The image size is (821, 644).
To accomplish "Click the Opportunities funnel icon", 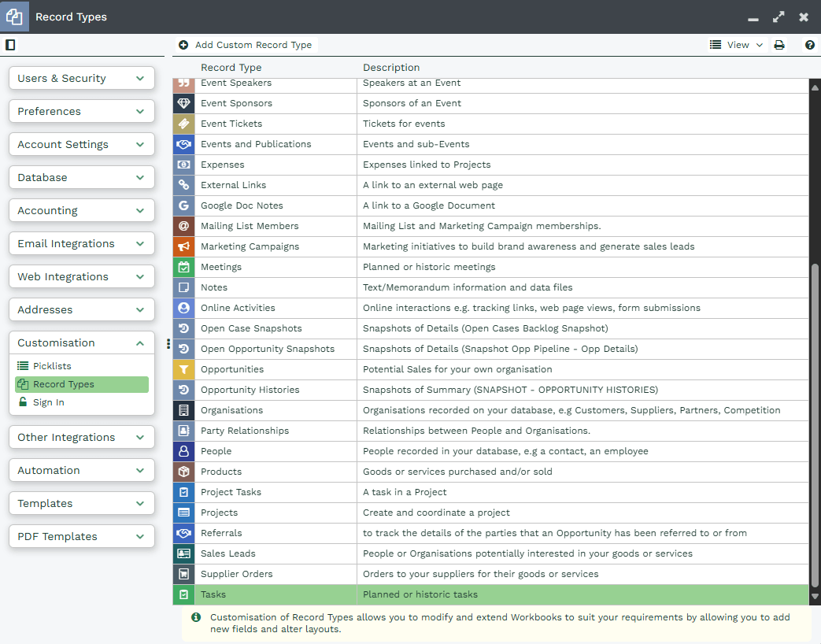I will [183, 369].
